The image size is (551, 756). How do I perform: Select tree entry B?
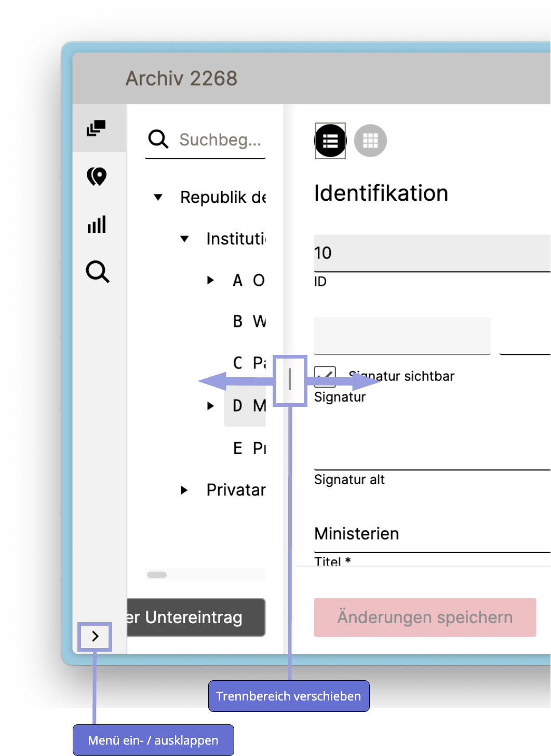point(248,322)
